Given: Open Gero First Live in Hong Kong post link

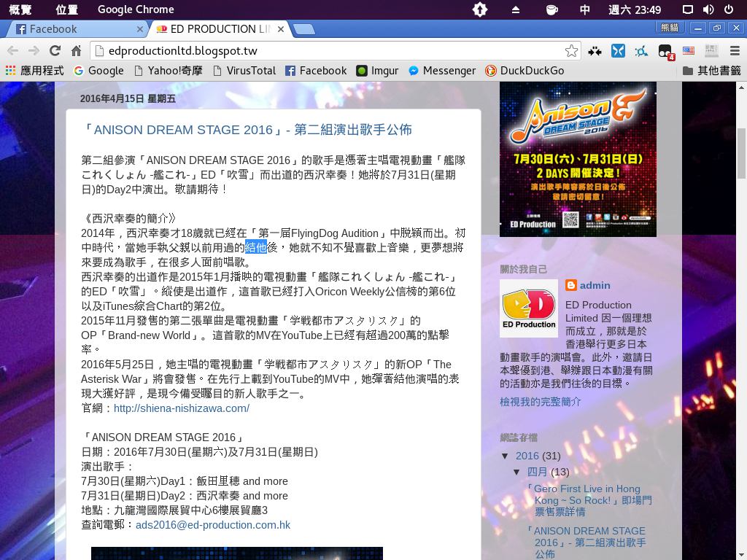Looking at the screenshot, I should pos(589,500).
